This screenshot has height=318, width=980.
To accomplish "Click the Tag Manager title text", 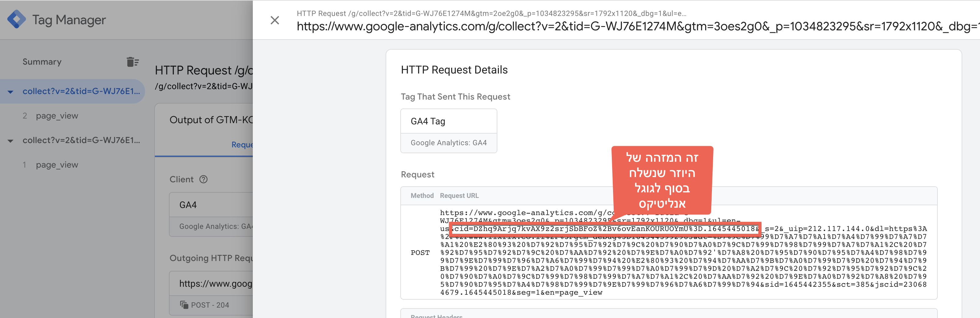I will click(69, 20).
